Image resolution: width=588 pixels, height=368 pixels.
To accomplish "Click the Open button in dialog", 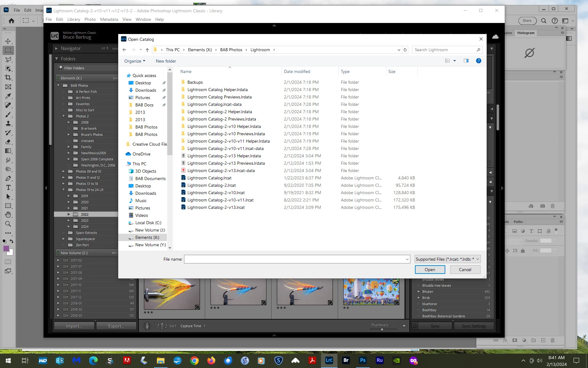I will (430, 270).
